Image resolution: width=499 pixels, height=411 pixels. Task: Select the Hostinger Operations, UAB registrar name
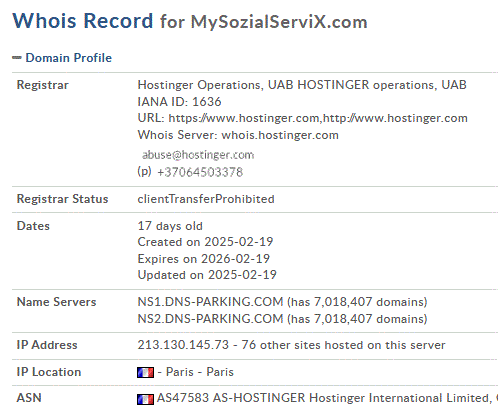[302, 85]
